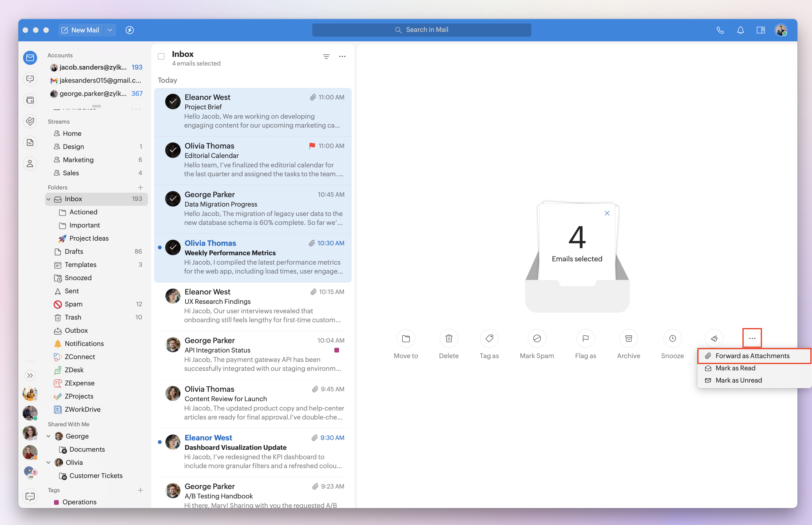The image size is (812, 525).
Task: Click the Archive icon
Action: coord(628,338)
